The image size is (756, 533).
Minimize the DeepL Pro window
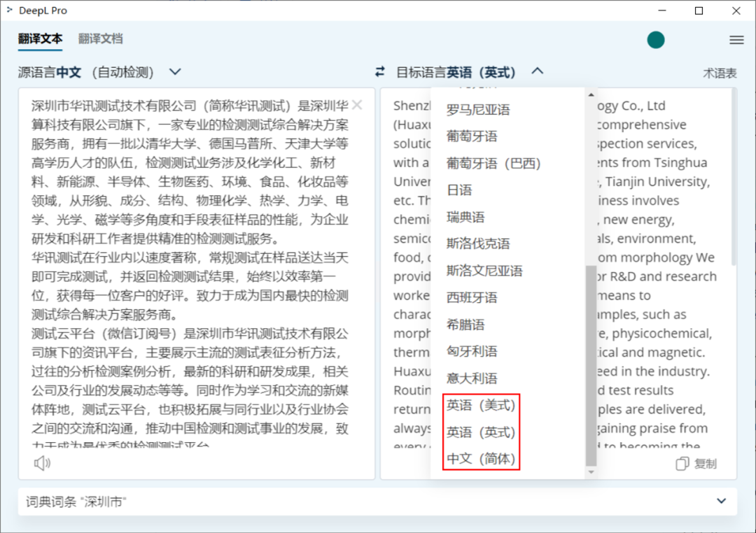coord(662,10)
